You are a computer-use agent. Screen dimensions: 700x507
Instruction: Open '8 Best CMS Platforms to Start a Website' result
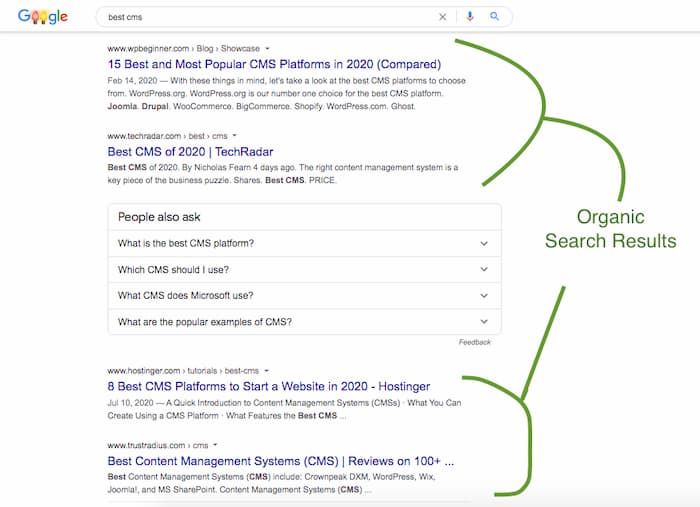tap(269, 386)
